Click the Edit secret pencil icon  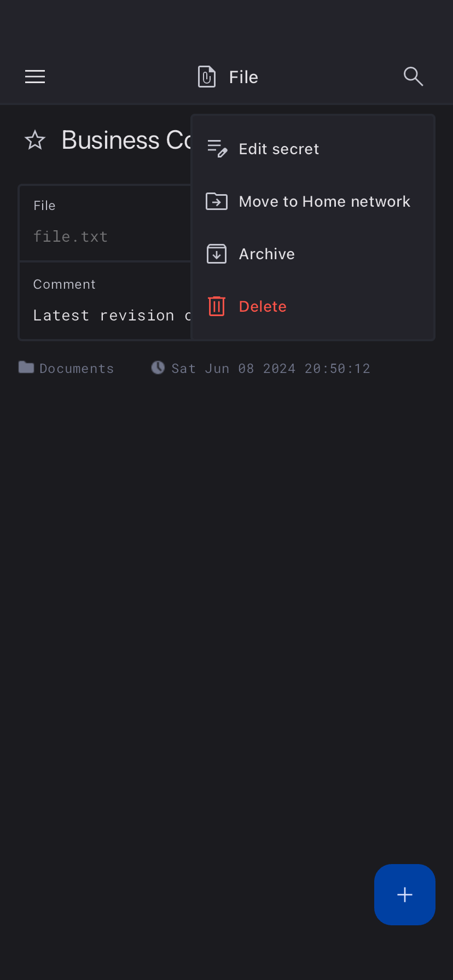(217, 148)
